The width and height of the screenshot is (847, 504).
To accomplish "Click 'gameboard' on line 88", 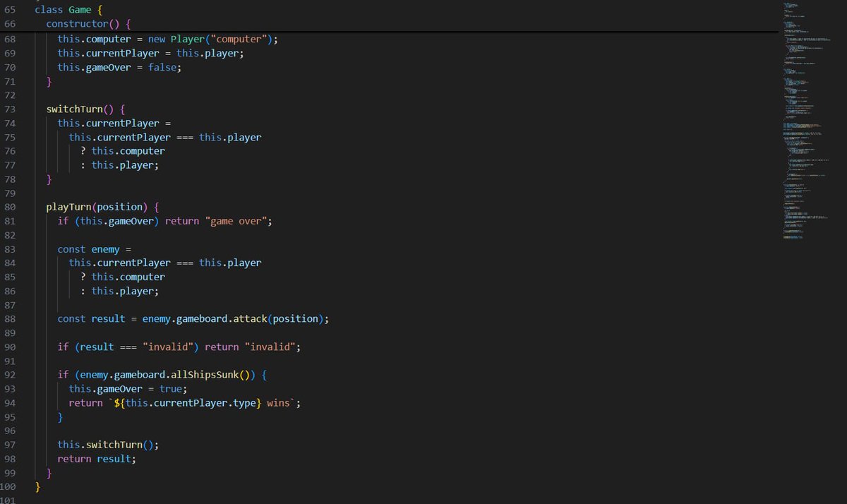I will tap(202, 318).
